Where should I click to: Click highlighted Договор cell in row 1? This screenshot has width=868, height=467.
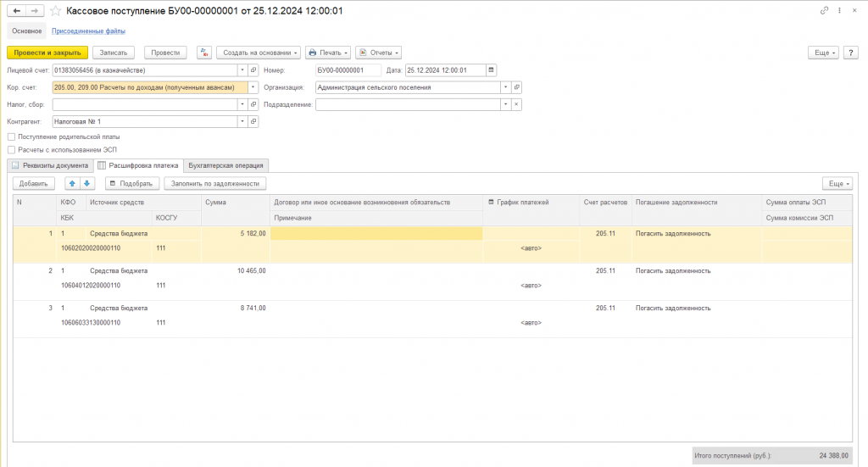tap(376, 234)
